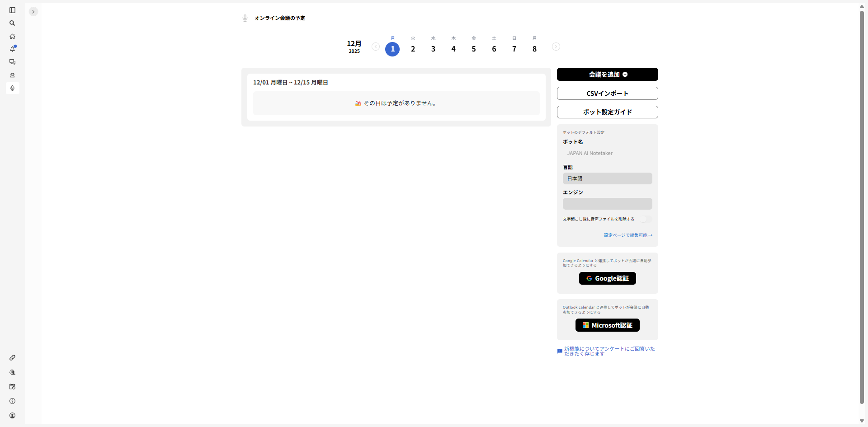Open the calendar clock sidebar icon
The image size is (868, 427).
[x=12, y=387]
